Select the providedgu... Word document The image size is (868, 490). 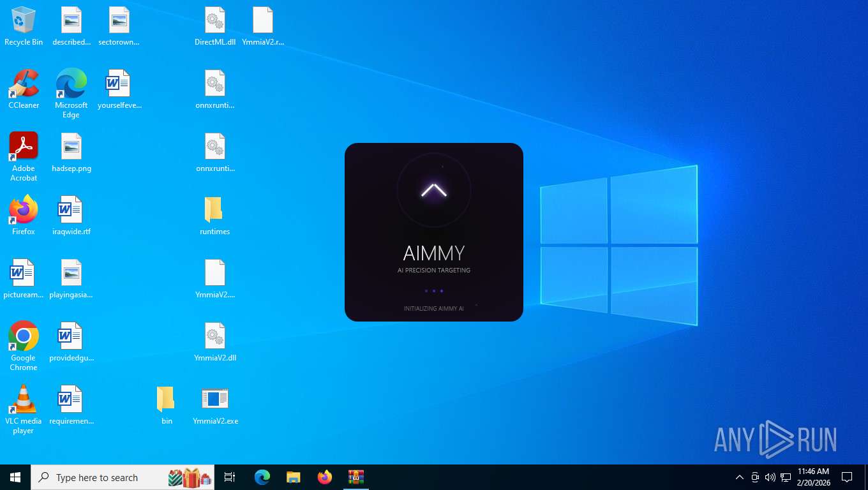coord(71,342)
